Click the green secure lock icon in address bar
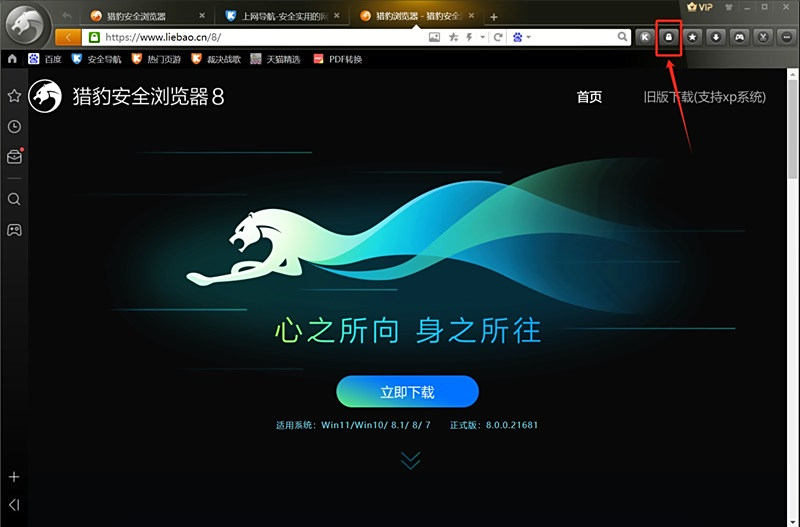Viewport: 800px width, 527px height. click(94, 37)
